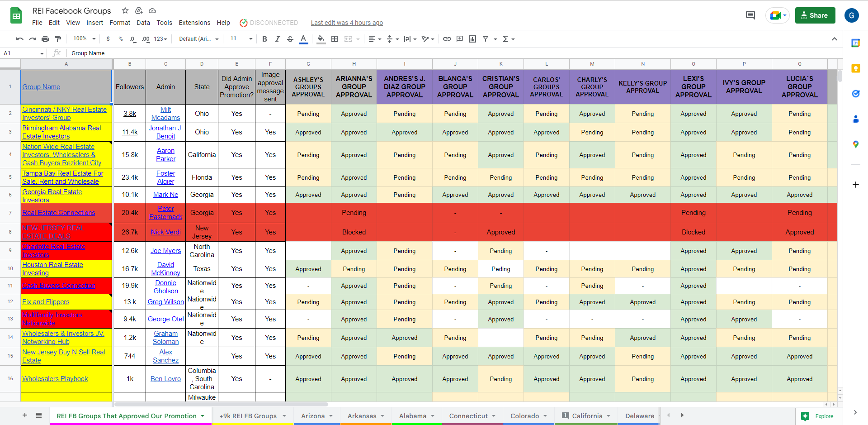
Task: Open the Insert menu
Action: tap(94, 23)
